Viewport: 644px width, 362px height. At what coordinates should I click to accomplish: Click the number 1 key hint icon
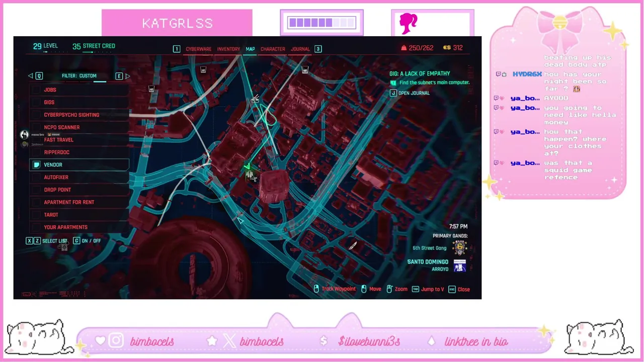click(177, 49)
